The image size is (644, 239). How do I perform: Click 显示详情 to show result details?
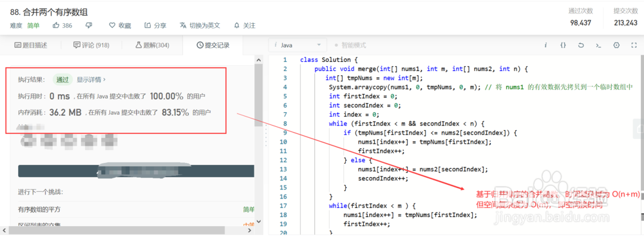tap(91, 80)
